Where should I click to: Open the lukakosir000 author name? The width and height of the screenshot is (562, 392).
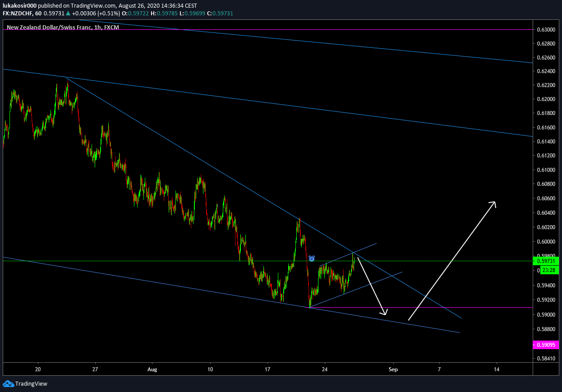pyautogui.click(x=19, y=6)
